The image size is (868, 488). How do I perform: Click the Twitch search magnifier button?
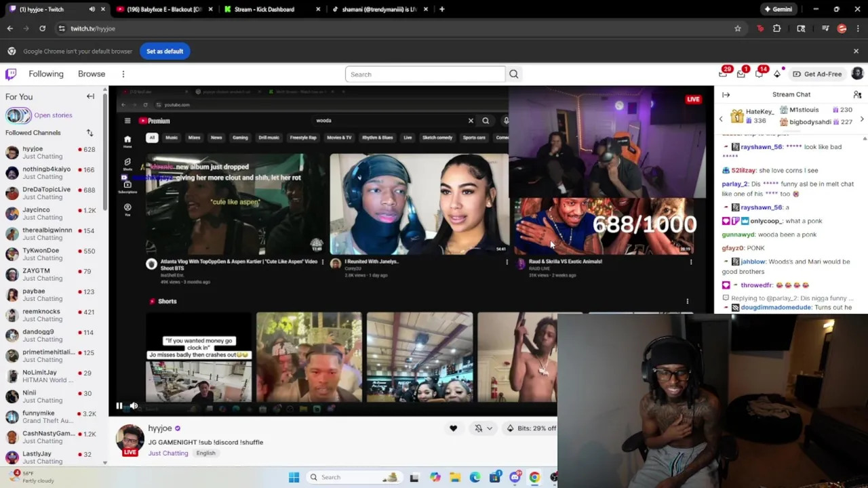coord(513,74)
